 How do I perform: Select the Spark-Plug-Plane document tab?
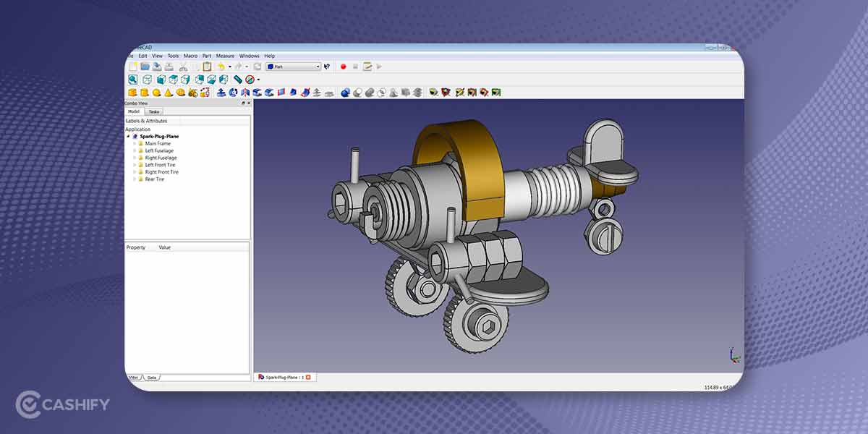(x=284, y=377)
